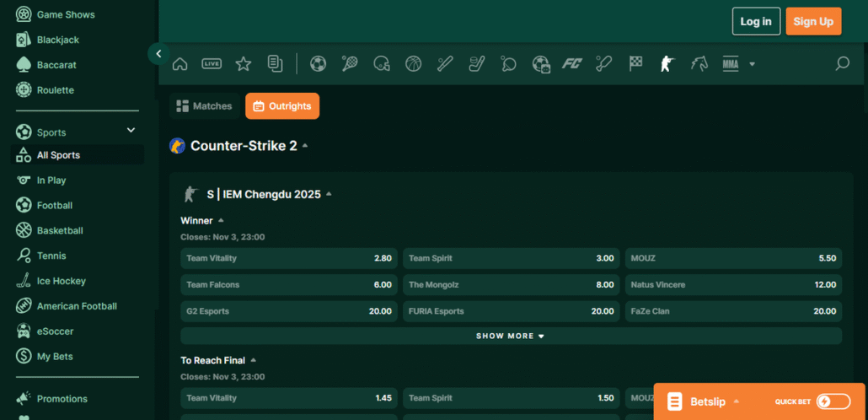The height and width of the screenshot is (420, 868).
Task: Select the horse racing icon
Action: (699, 63)
